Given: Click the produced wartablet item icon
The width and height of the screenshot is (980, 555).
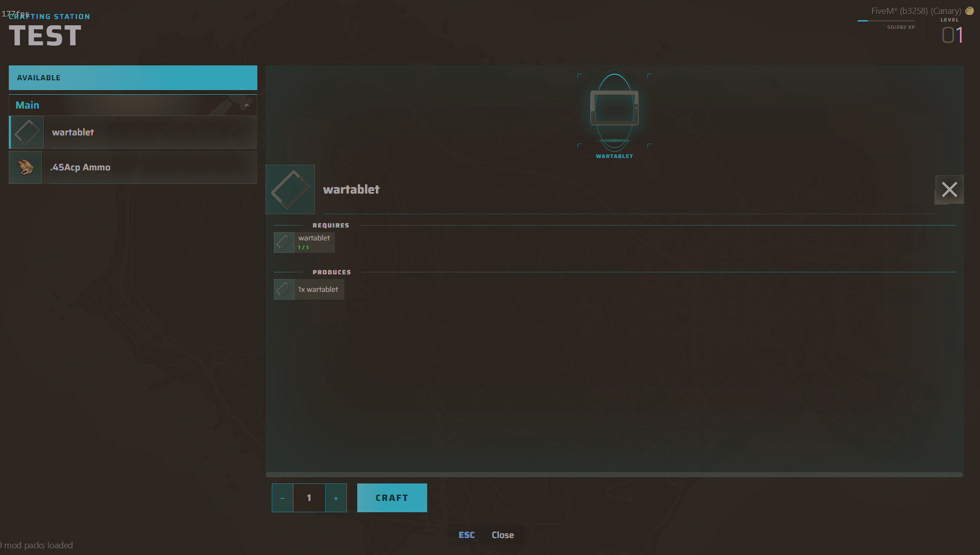Looking at the screenshot, I should [x=284, y=289].
